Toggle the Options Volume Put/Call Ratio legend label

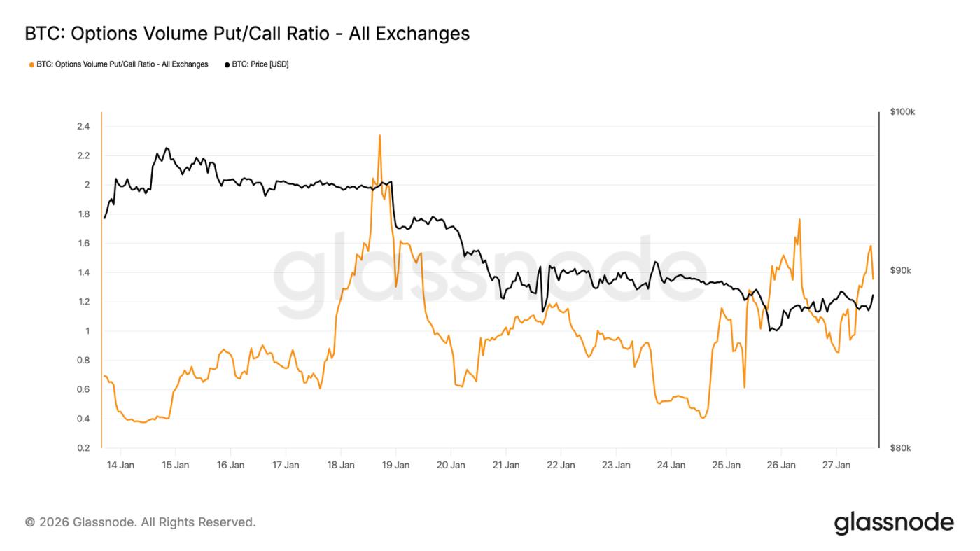pyautogui.click(x=122, y=64)
